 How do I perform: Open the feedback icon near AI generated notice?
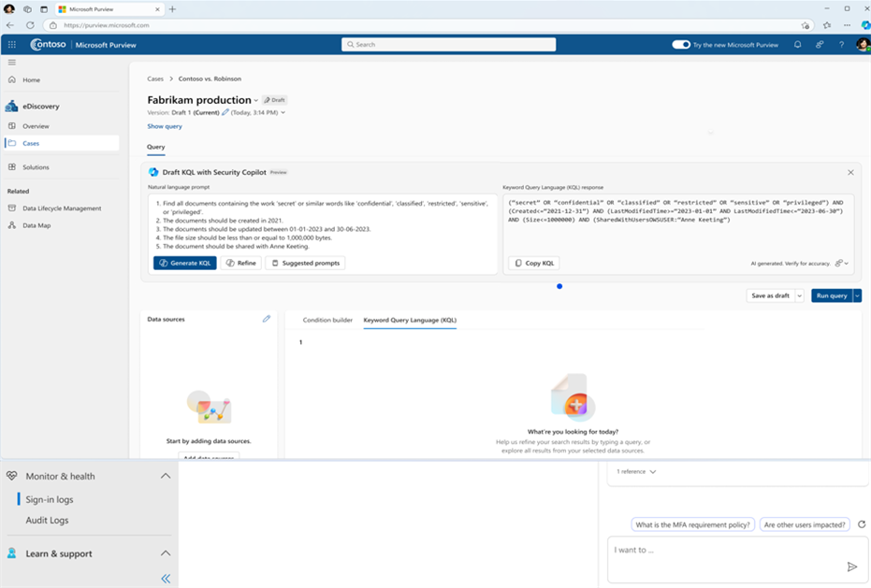[x=839, y=264]
